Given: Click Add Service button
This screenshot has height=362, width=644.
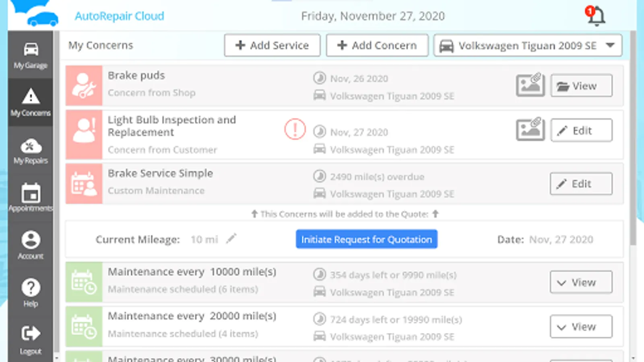Looking at the screenshot, I should click(x=272, y=45).
